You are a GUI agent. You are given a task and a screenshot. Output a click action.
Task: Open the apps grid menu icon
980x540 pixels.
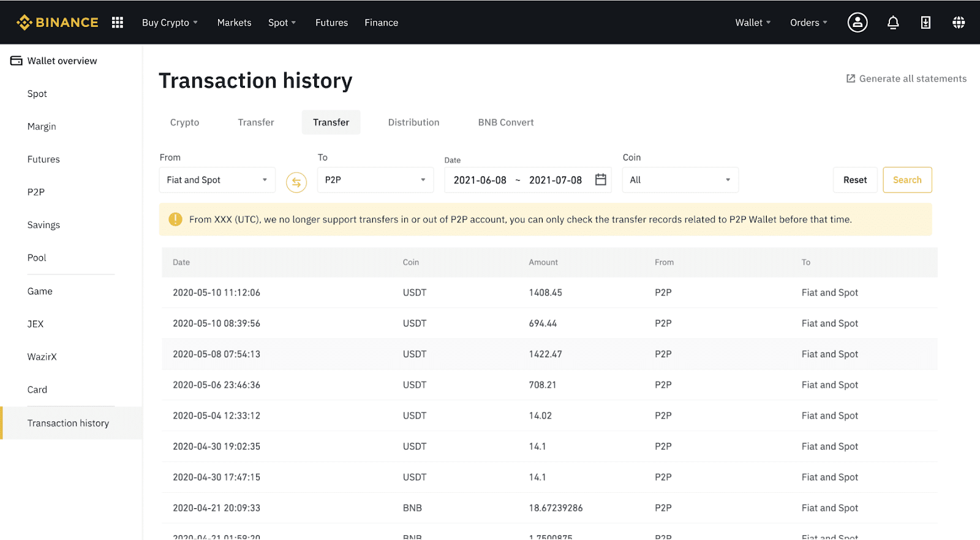(118, 23)
